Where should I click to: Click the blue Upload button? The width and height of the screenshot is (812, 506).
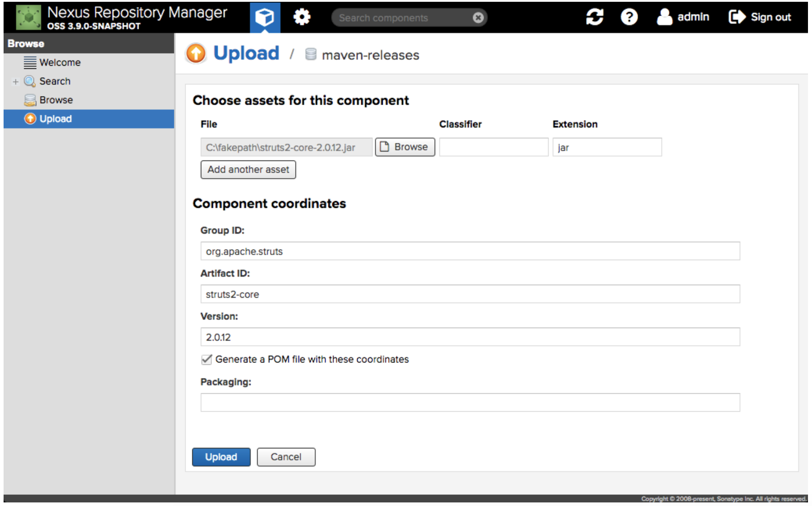pyautogui.click(x=221, y=457)
